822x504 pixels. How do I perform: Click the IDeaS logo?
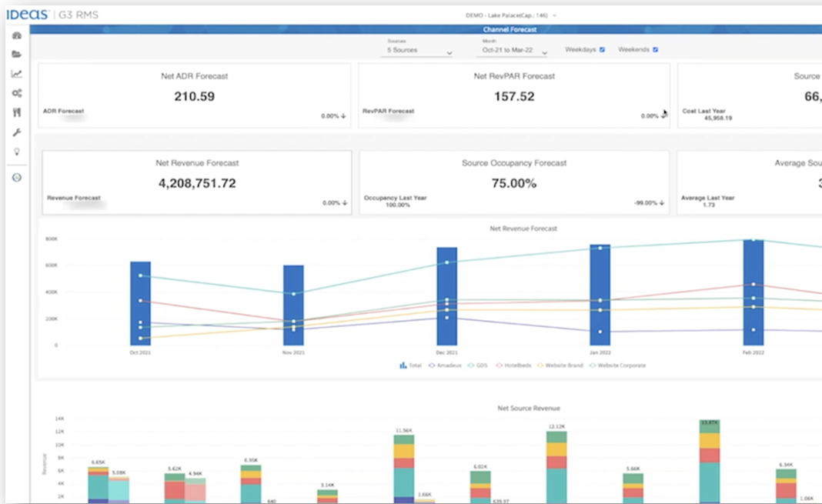coord(27,15)
